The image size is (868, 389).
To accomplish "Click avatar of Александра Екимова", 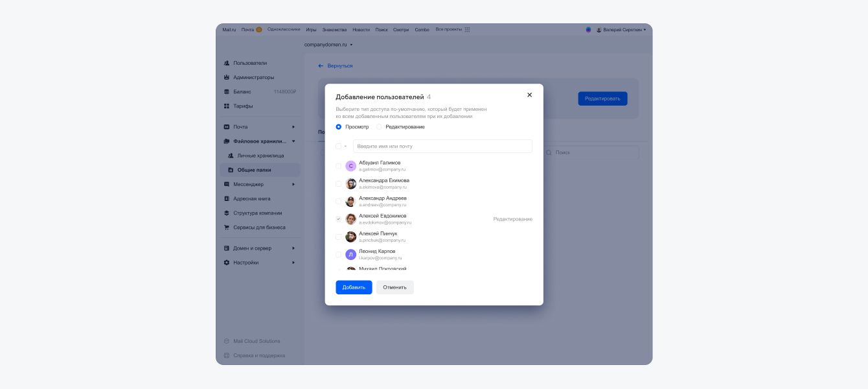I will [350, 183].
